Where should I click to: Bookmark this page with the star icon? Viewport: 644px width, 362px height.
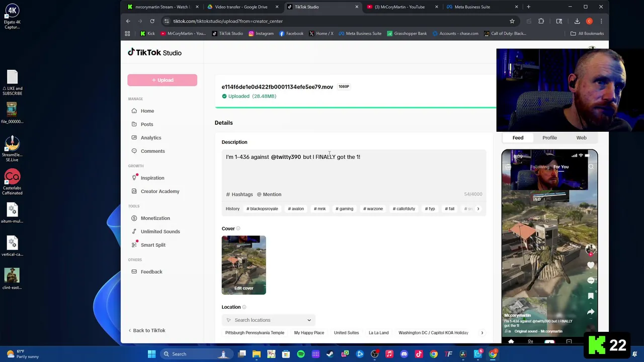(x=512, y=21)
